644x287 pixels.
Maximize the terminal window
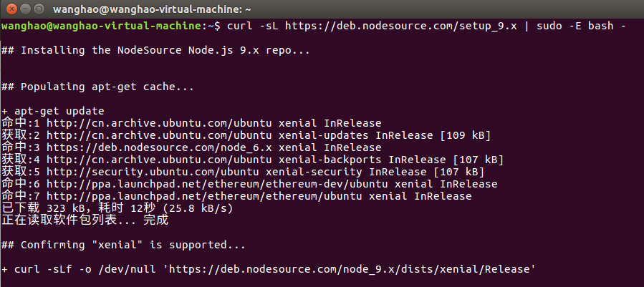pyautogui.click(x=37, y=9)
